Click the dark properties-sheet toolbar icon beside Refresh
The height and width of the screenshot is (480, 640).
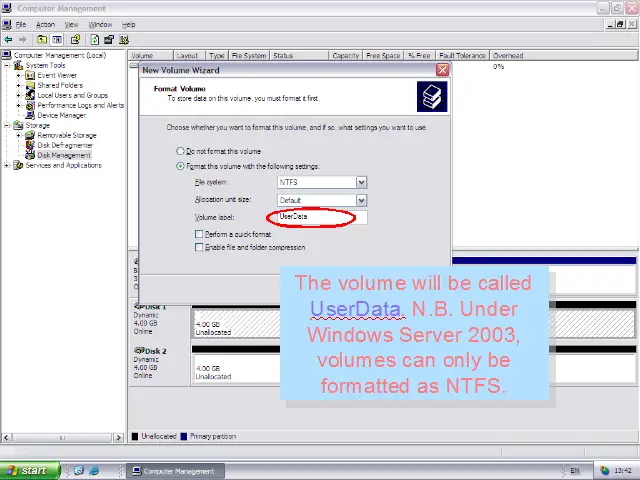[109, 40]
